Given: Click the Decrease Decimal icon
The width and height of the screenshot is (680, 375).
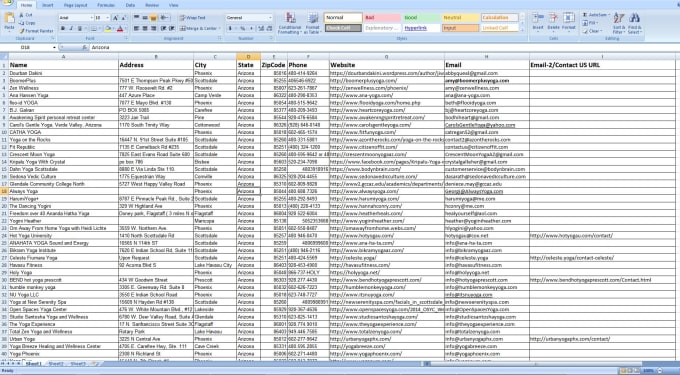Looking at the screenshot, I should pyautogui.click(x=269, y=29).
